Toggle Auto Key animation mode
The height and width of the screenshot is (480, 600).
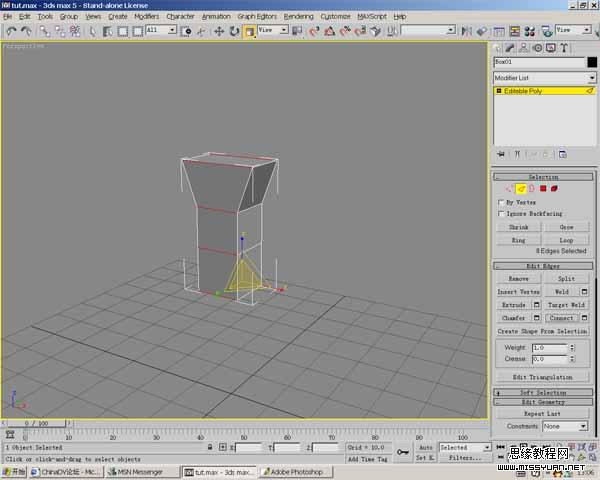426,447
